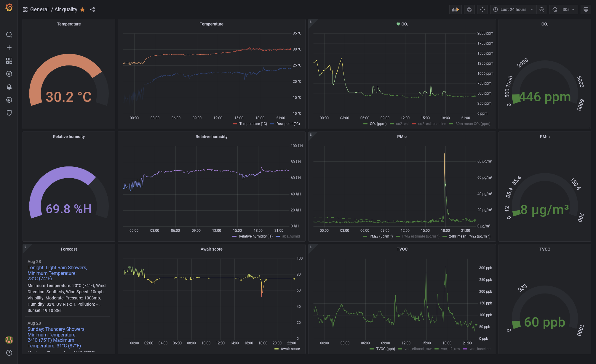Open the Explore compass icon
This screenshot has width=596, height=364.
pyautogui.click(x=9, y=74)
